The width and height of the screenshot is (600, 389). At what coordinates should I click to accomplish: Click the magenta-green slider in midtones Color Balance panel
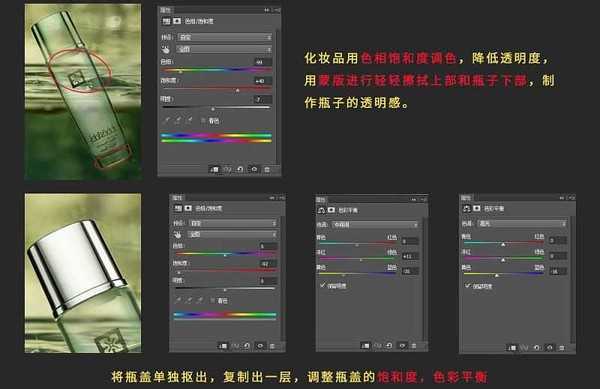pos(357,259)
